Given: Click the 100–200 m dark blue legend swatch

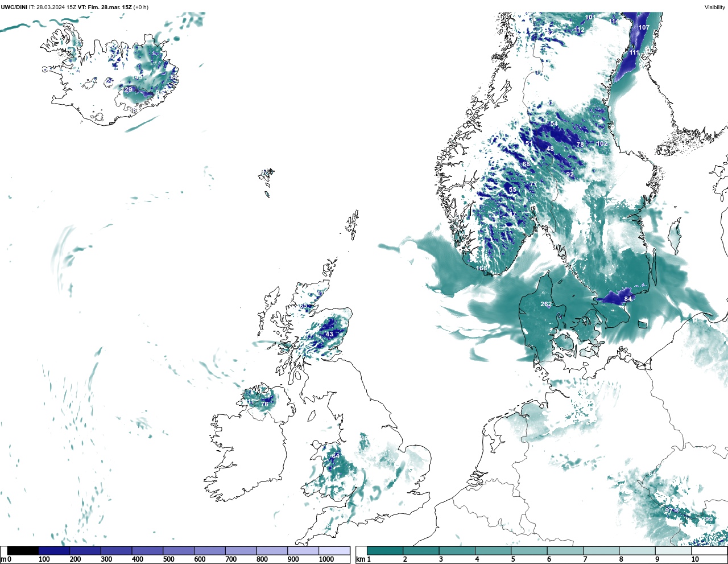Looking at the screenshot, I should coord(54,551).
